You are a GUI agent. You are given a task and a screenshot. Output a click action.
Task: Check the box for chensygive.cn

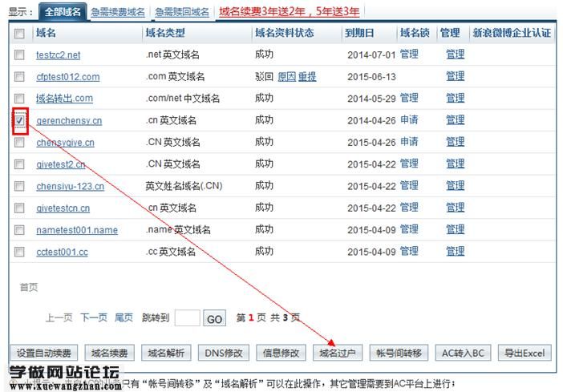[x=19, y=142]
